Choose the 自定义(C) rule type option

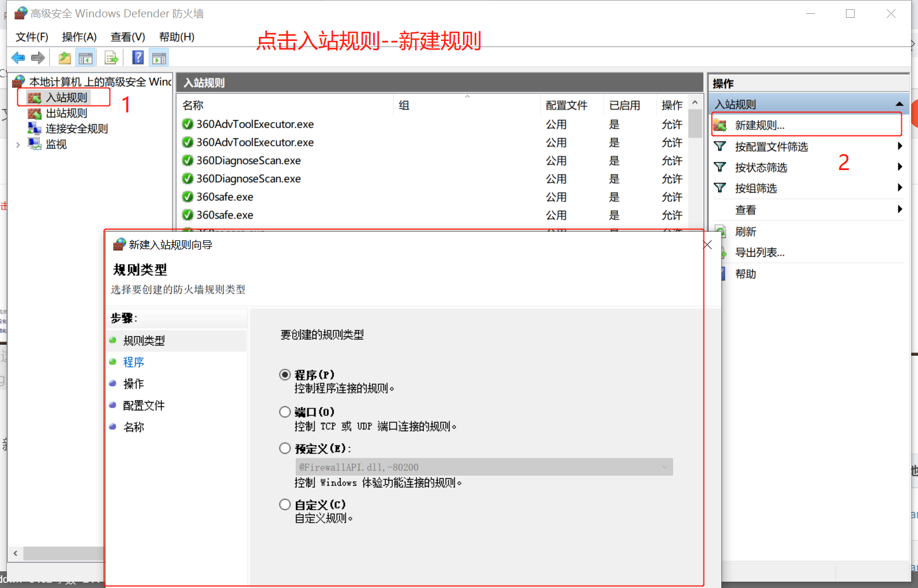coord(285,504)
